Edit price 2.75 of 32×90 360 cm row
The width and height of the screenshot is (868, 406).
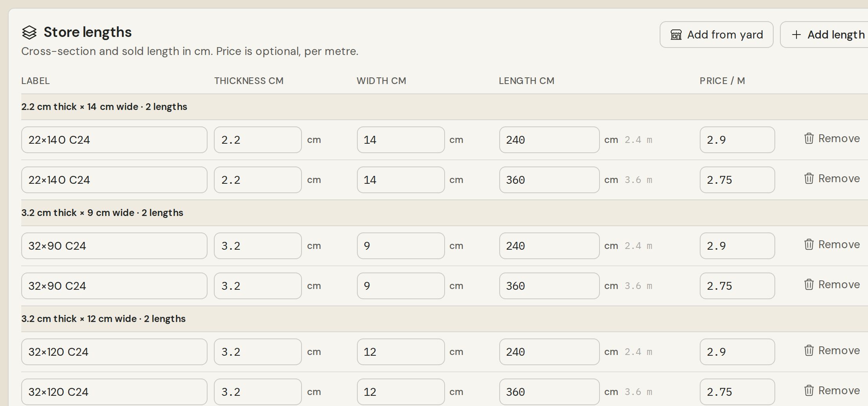737,286
